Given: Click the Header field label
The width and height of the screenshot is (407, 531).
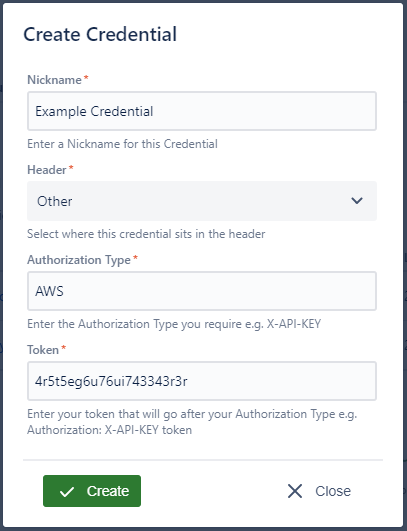Looking at the screenshot, I should coord(47,170).
